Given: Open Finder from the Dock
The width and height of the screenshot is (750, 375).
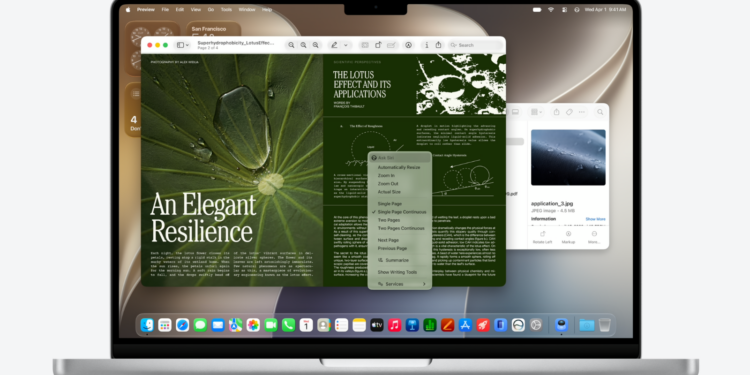Looking at the screenshot, I should [147, 325].
